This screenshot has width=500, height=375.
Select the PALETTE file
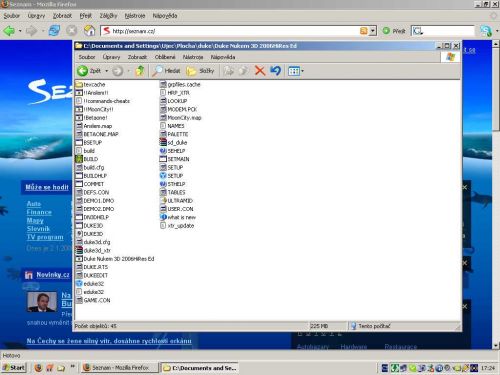pyautogui.click(x=174, y=134)
